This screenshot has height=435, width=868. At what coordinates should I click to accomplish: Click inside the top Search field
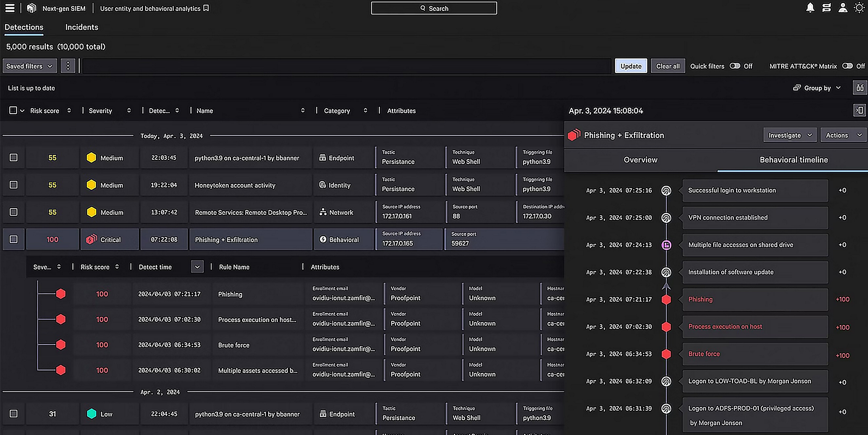(434, 8)
